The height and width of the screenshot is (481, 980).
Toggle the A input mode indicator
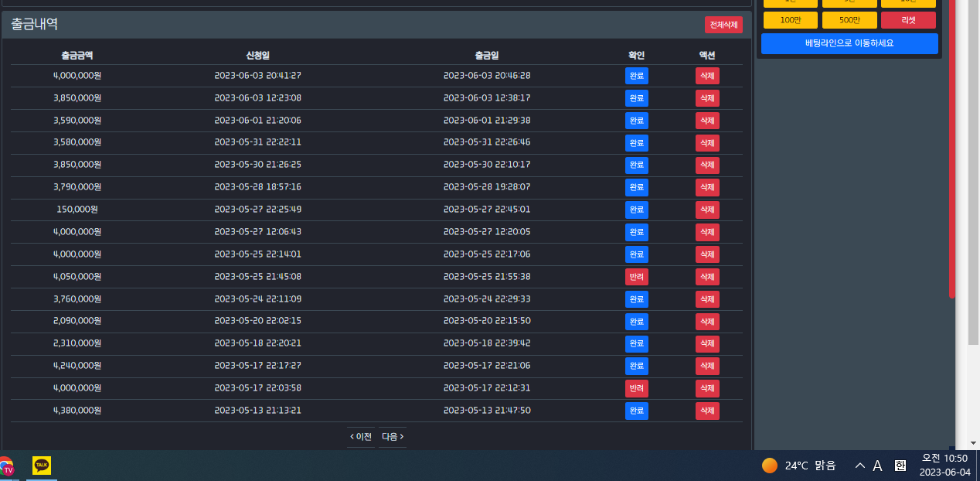click(877, 466)
